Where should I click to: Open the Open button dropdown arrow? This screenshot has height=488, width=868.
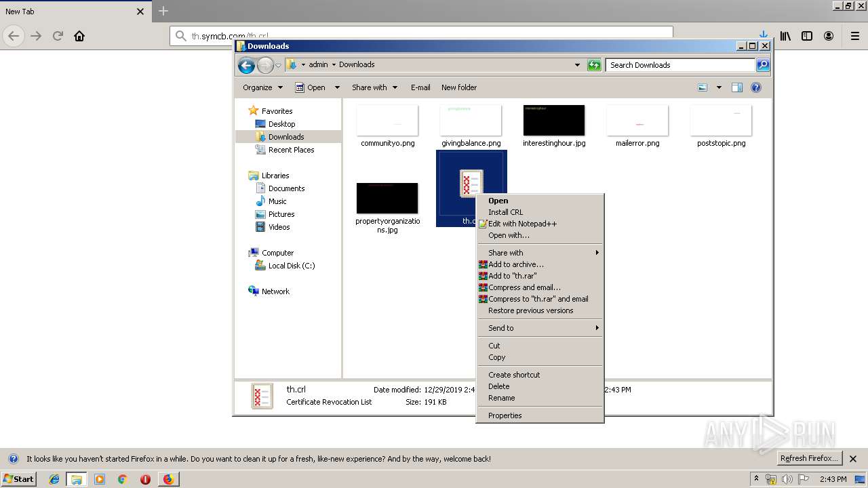click(337, 87)
